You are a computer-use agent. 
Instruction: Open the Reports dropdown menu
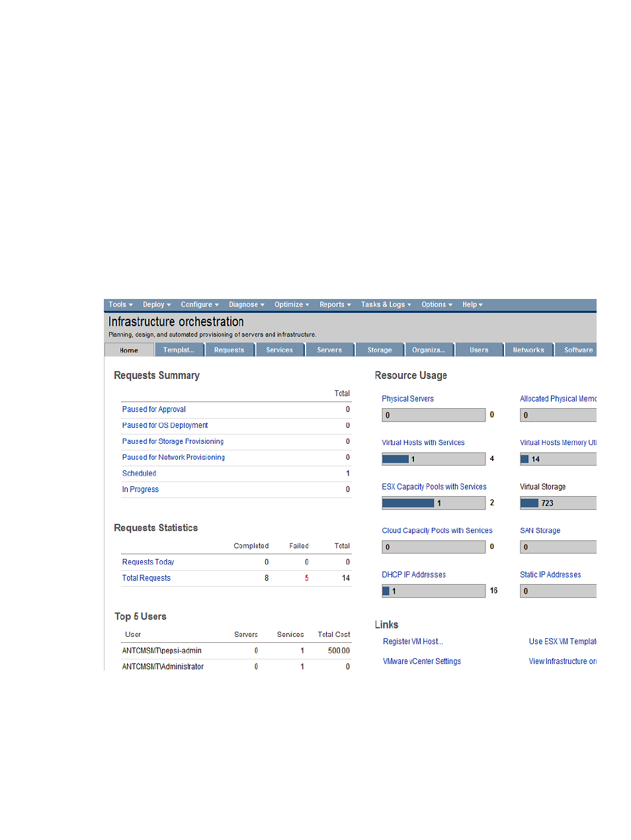click(x=335, y=305)
